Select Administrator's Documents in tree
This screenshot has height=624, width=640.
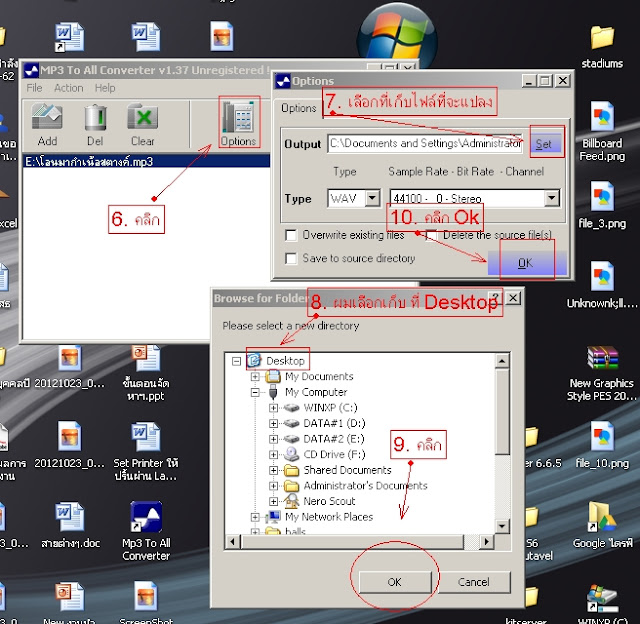click(x=365, y=486)
